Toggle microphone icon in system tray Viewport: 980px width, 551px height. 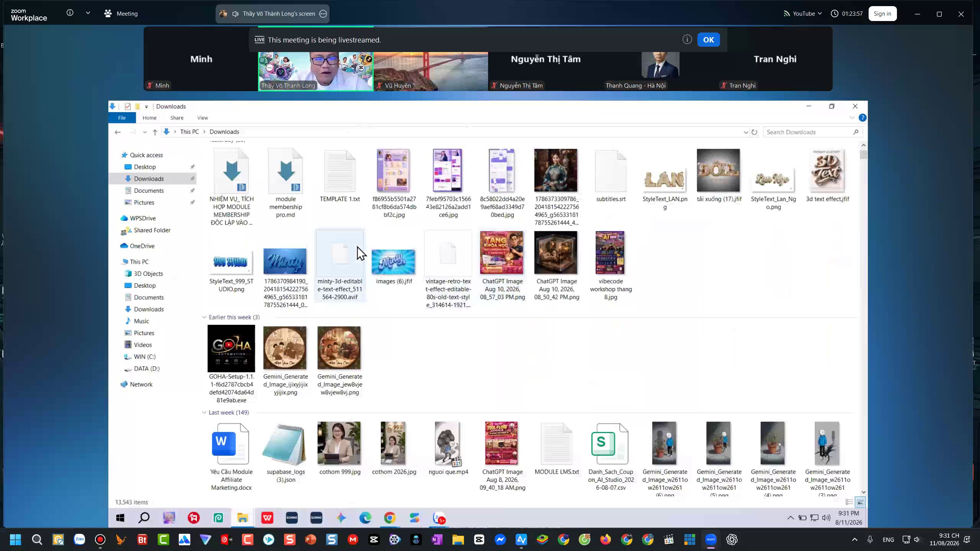pyautogui.click(x=870, y=540)
